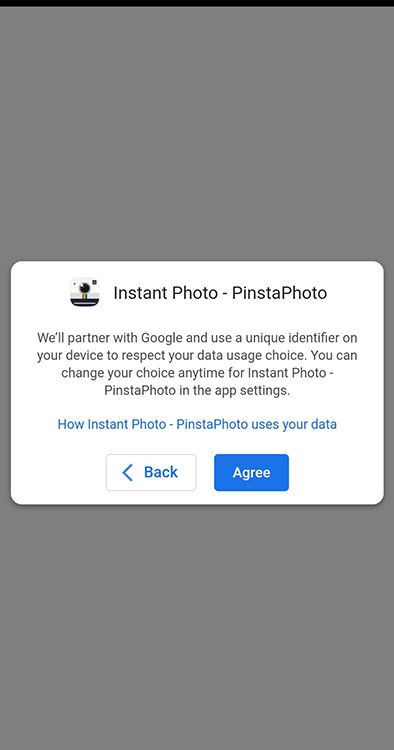Viewport: 394px width, 750px height.
Task: Agree to the data usage choice
Action: 251,472
